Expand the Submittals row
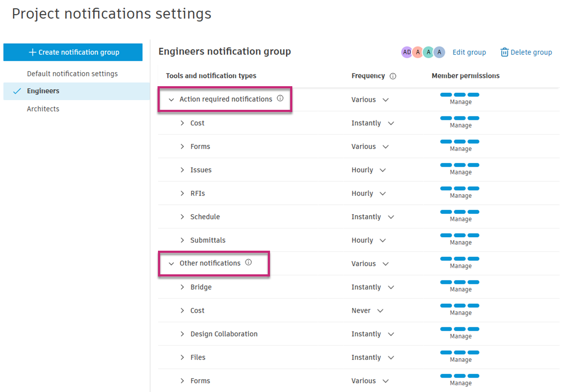561x392 pixels. (x=182, y=240)
